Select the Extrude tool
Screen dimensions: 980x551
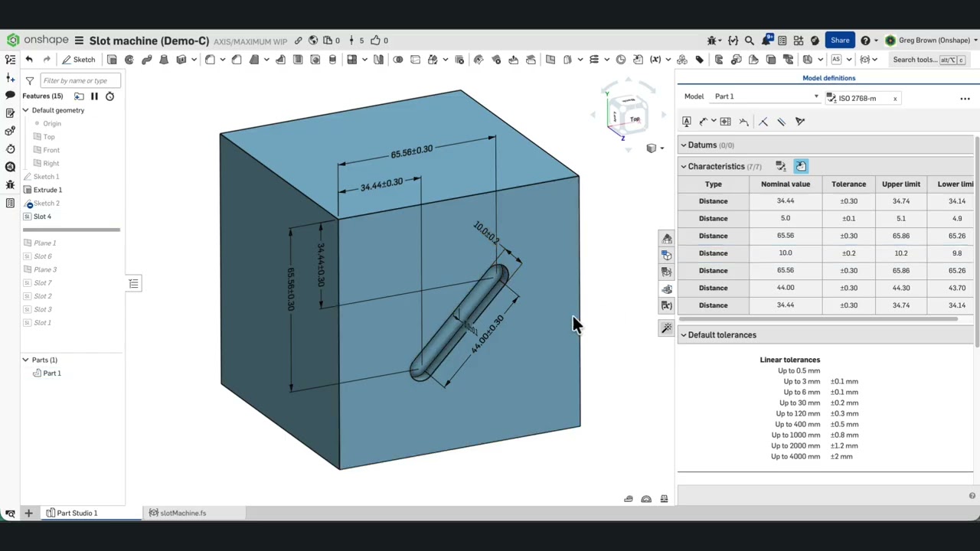(x=112, y=60)
